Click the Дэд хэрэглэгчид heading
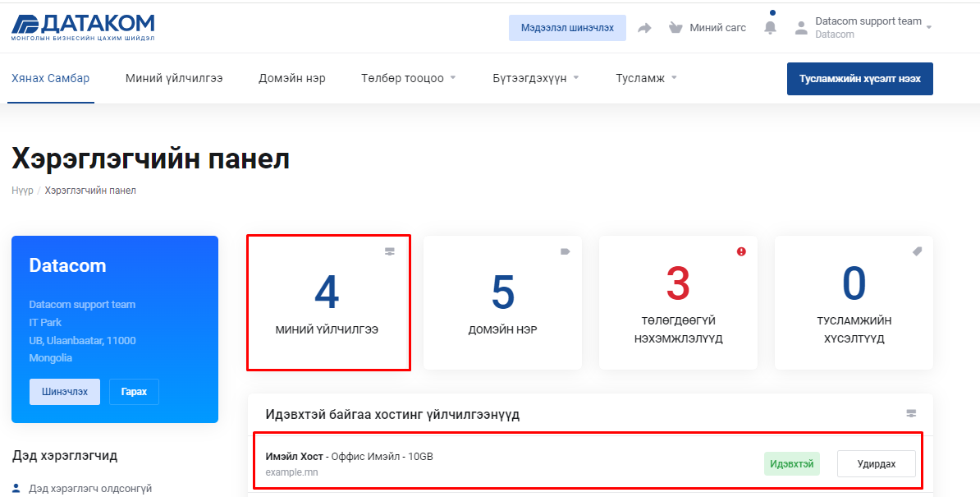The height and width of the screenshot is (497, 980). point(65,455)
